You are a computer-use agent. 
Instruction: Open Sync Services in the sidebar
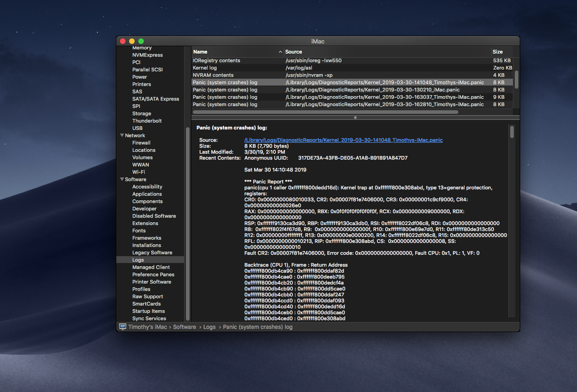click(x=149, y=318)
